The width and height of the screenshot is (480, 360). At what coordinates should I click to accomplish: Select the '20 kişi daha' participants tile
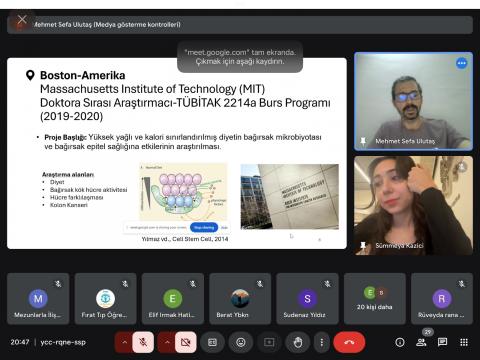click(x=375, y=298)
